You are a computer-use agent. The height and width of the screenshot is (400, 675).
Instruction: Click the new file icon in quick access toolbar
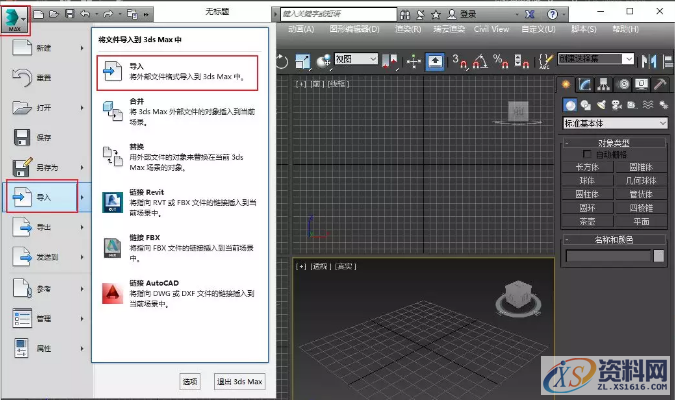[x=39, y=15]
